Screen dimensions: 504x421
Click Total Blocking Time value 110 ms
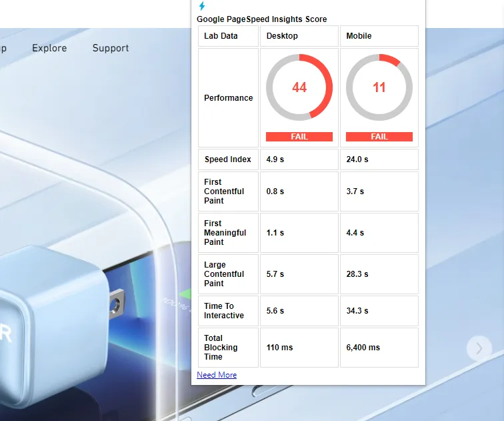point(279,348)
